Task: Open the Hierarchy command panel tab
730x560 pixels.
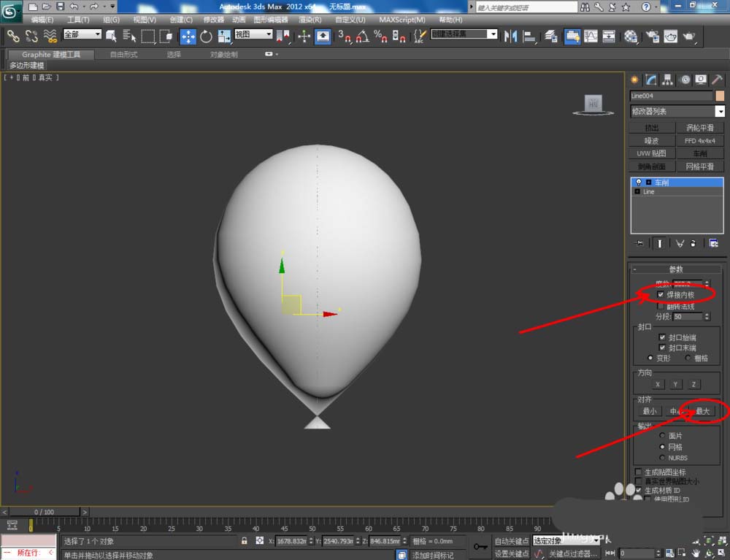Action: [667, 80]
